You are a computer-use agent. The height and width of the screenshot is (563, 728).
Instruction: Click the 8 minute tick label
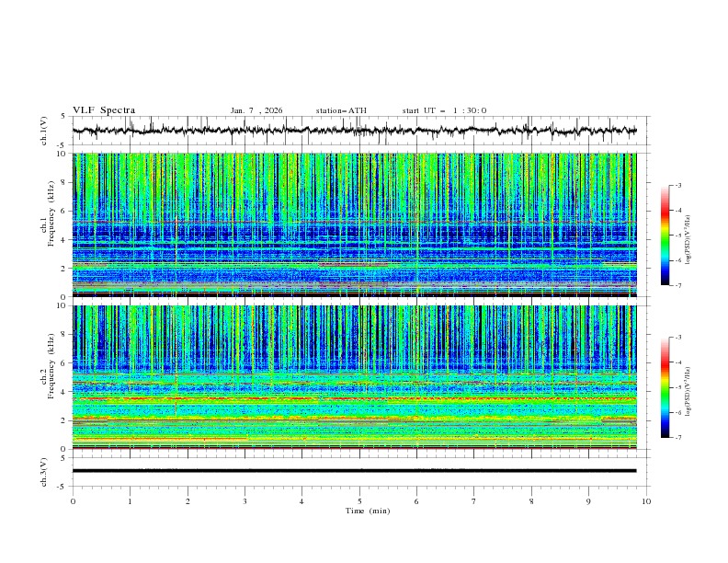(x=531, y=500)
